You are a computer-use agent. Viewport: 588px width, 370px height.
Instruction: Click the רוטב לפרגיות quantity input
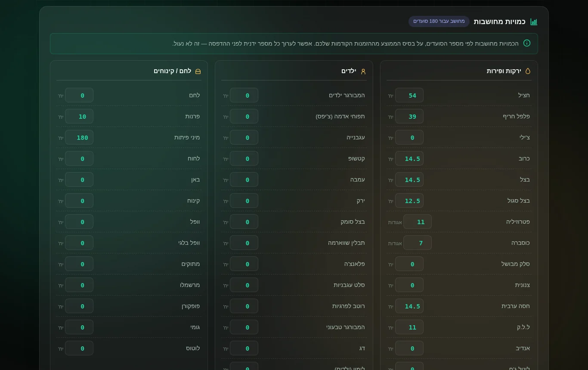244,306
